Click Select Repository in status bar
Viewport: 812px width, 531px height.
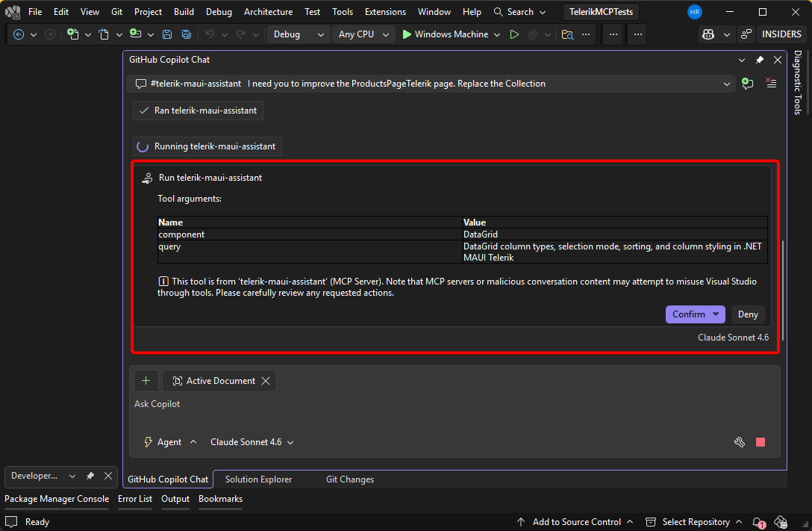pos(694,522)
